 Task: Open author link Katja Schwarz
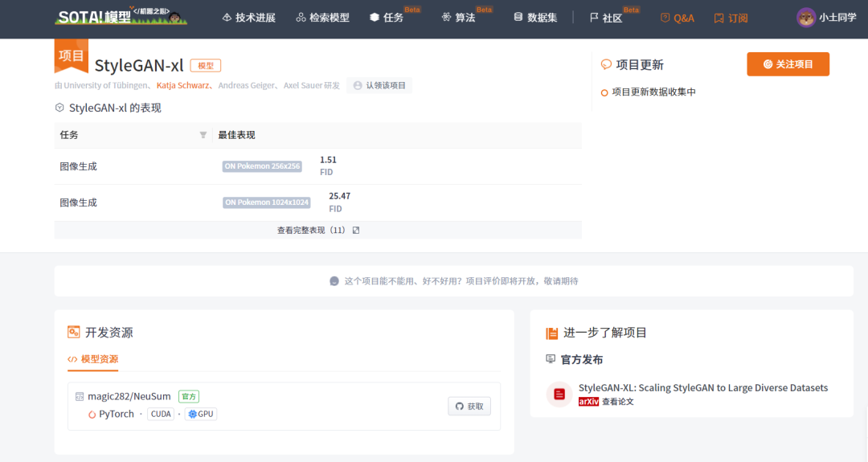182,85
